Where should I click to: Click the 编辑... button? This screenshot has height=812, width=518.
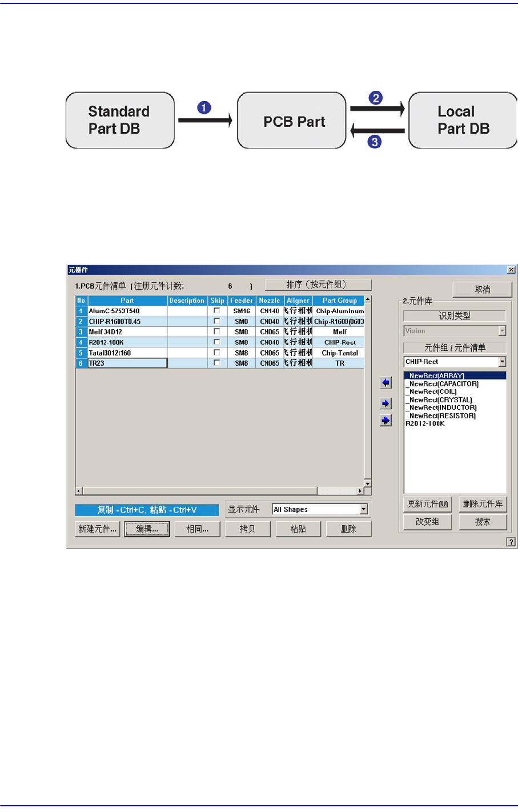[x=147, y=529]
